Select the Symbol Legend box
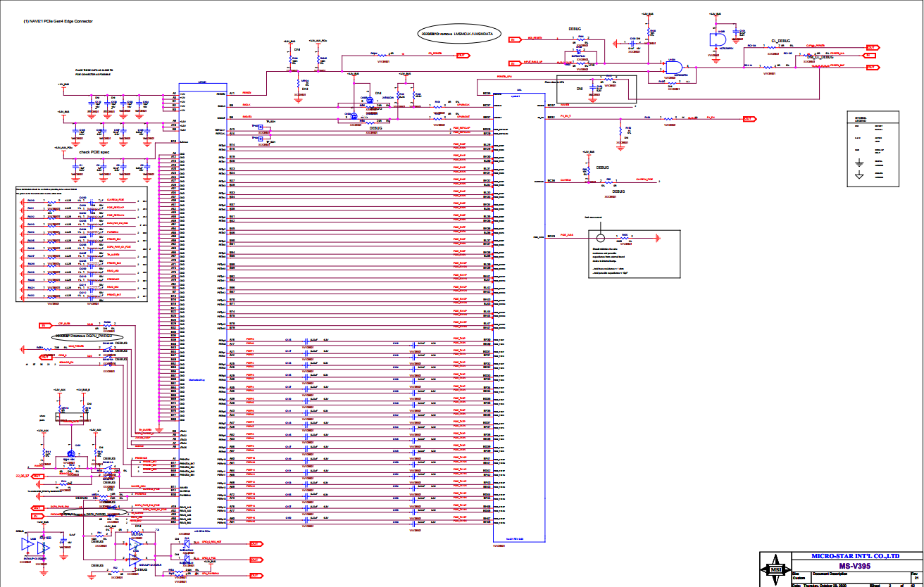Image resolution: width=924 pixels, height=587 pixels. [x=873, y=149]
